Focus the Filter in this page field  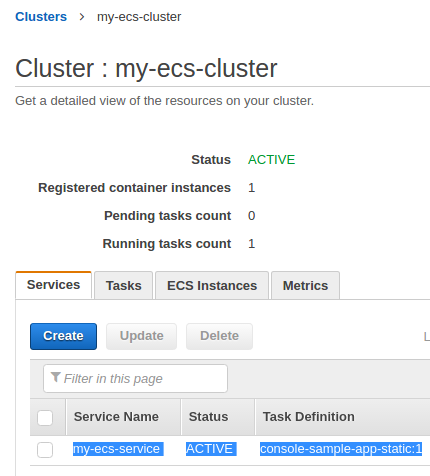click(x=135, y=378)
